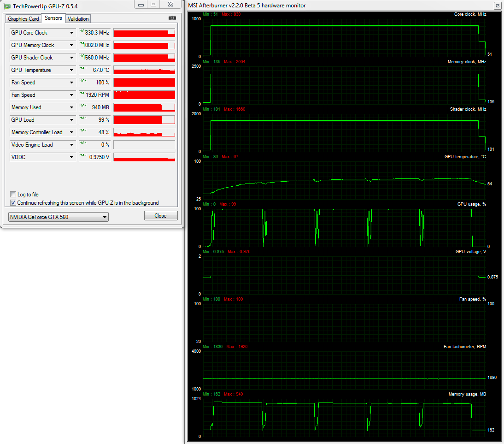
Task: Click the 1660.0 MHz shader clock value
Action: point(95,58)
